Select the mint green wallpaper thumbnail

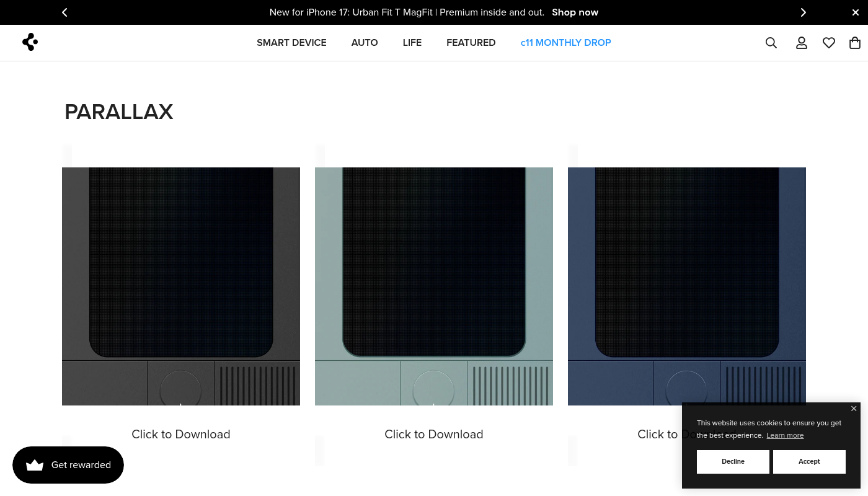pos(433,286)
